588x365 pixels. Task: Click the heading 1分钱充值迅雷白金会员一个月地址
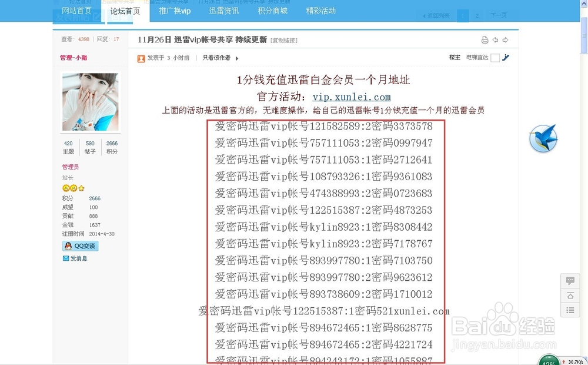pos(323,79)
